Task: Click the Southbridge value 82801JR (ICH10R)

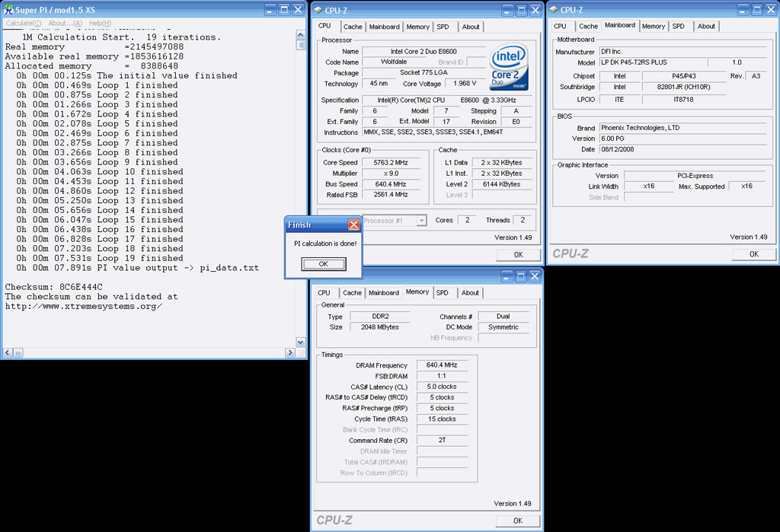Action: click(x=684, y=87)
